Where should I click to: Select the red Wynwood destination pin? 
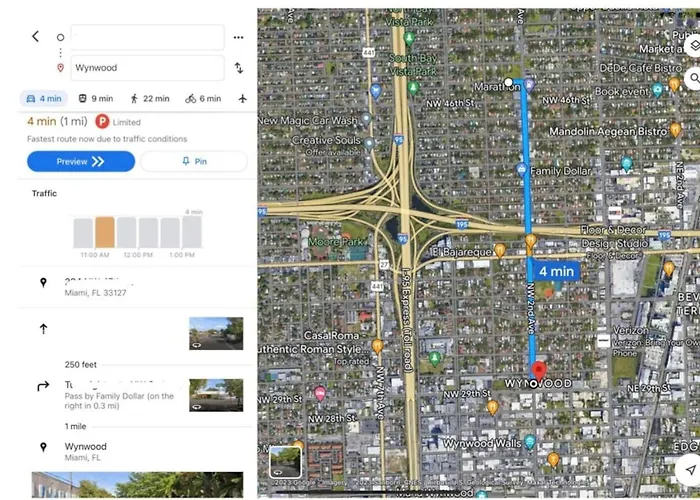(x=539, y=371)
